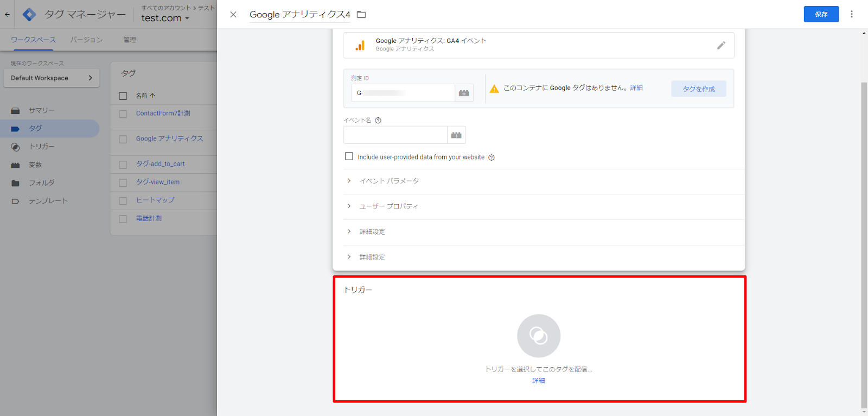
Task: Expand the イベント パラメータ section
Action: (544, 181)
